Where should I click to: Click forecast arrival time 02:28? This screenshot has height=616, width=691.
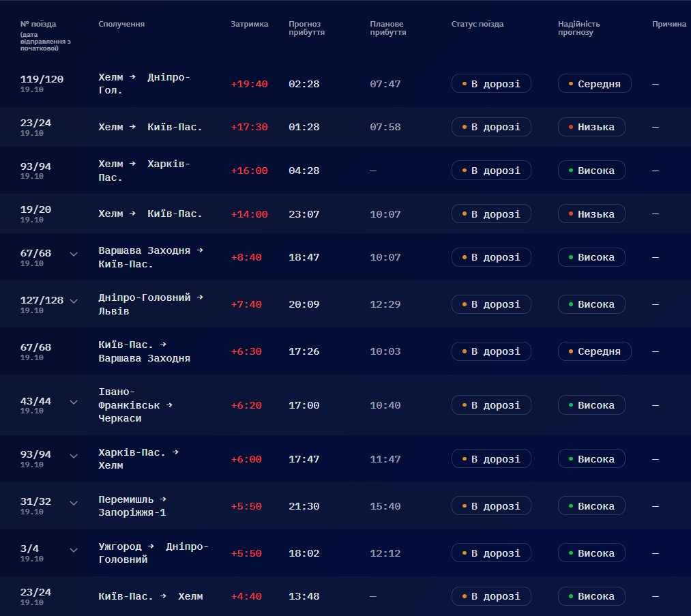click(304, 84)
